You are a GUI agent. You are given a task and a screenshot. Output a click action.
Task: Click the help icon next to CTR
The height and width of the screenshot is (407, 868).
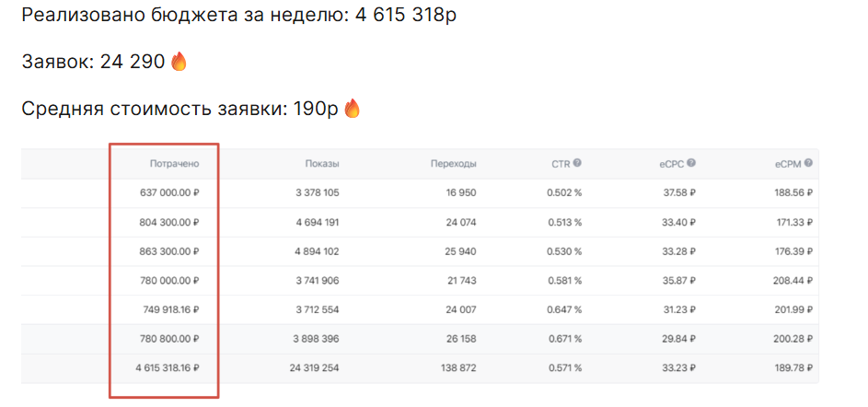[577, 164]
